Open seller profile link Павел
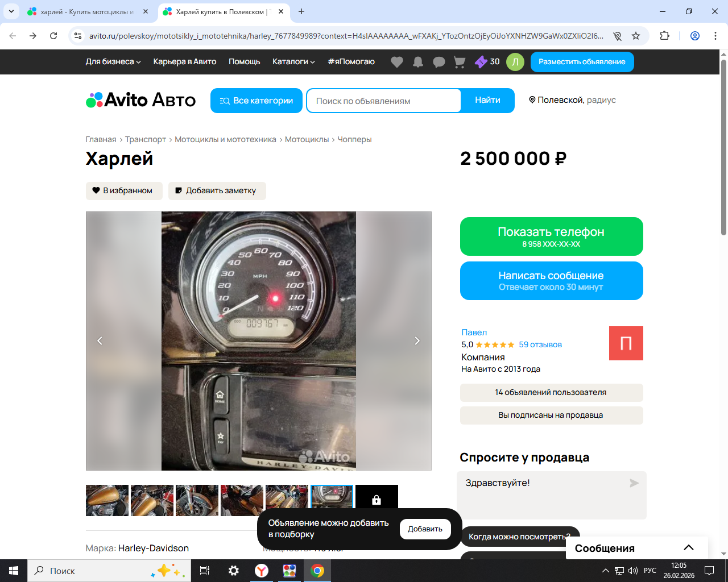 pyautogui.click(x=474, y=332)
